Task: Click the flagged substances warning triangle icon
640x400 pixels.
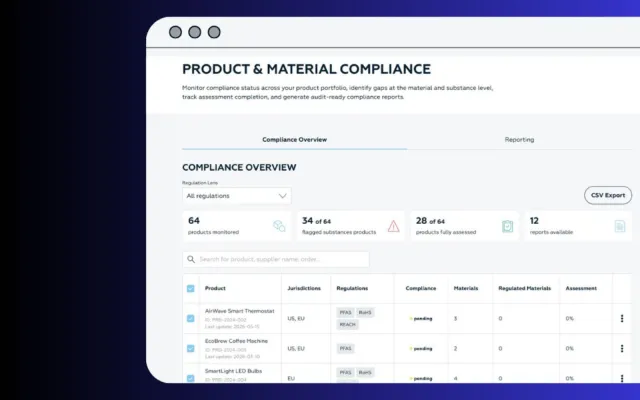Action: click(393, 226)
